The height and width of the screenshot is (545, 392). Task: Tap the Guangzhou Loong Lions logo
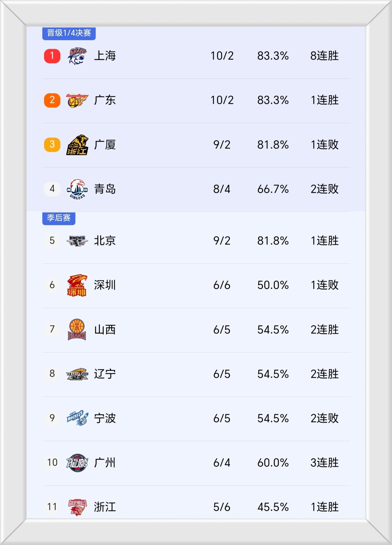(77, 463)
